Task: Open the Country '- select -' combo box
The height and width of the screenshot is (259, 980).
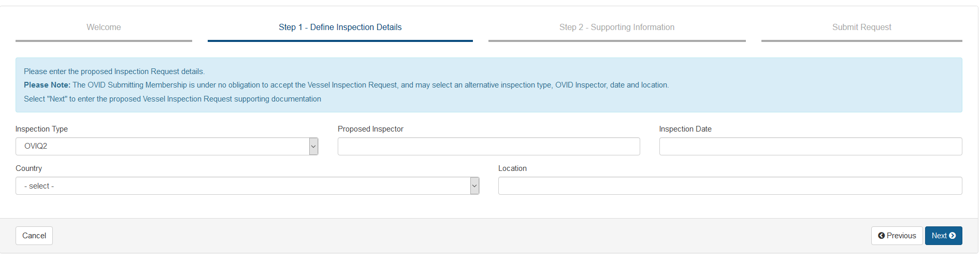Action: 247,186
